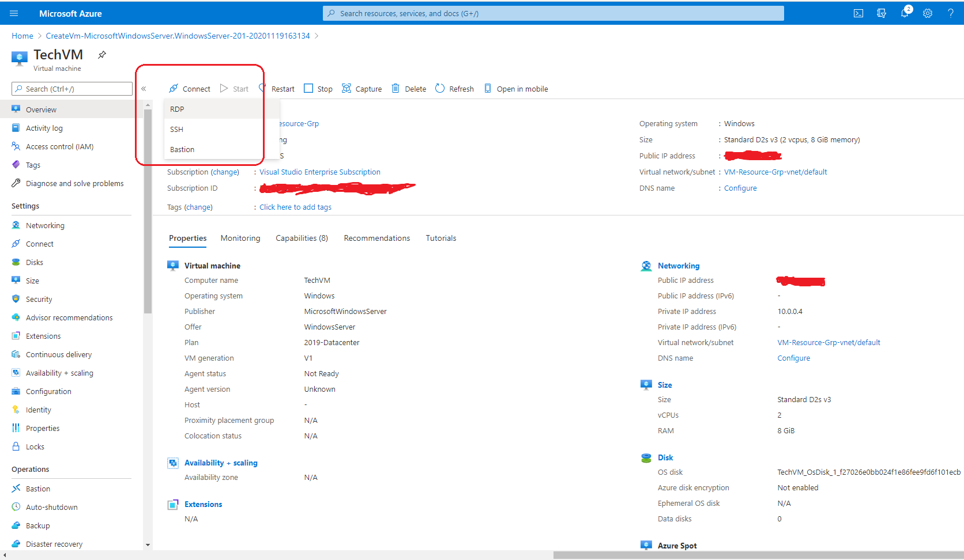This screenshot has width=964, height=560.
Task: Select the Properties tab
Action: click(187, 238)
